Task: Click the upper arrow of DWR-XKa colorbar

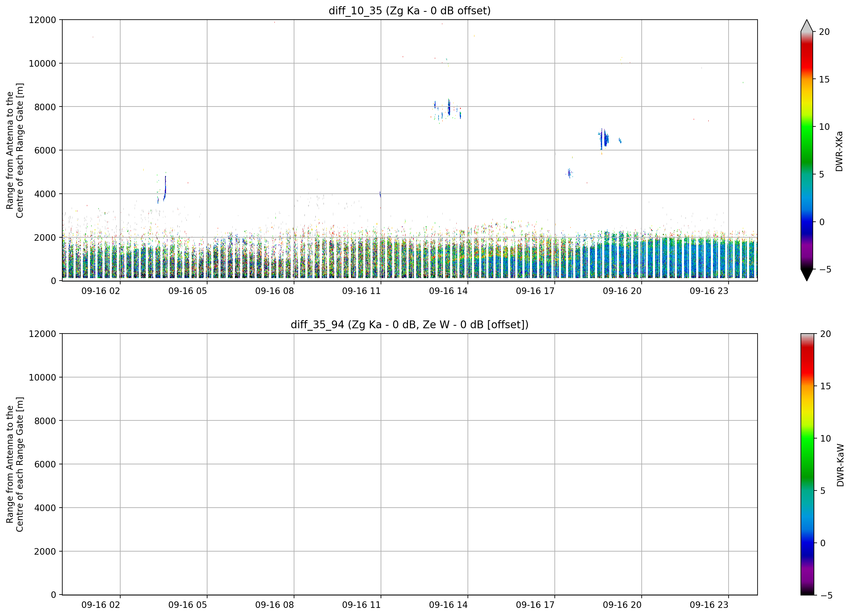Action: (807, 26)
